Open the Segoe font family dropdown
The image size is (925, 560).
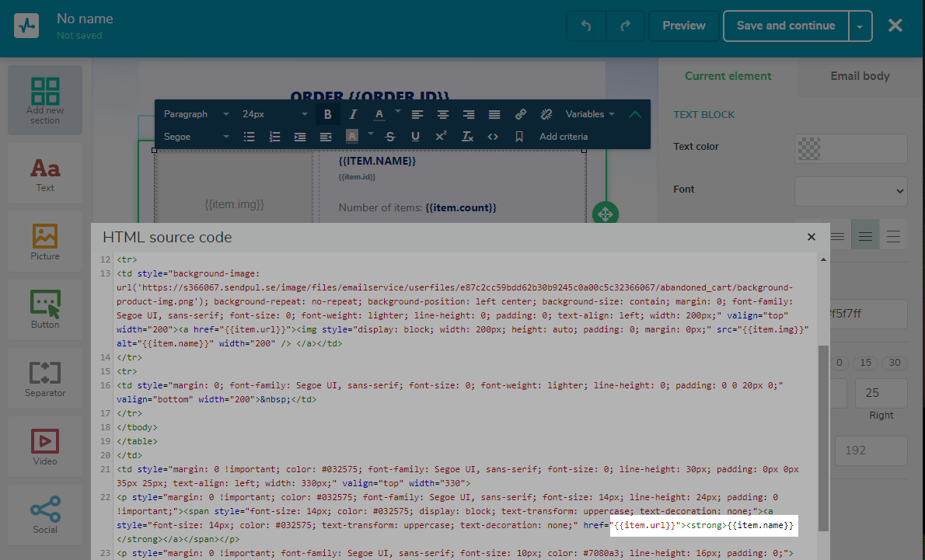coord(196,137)
